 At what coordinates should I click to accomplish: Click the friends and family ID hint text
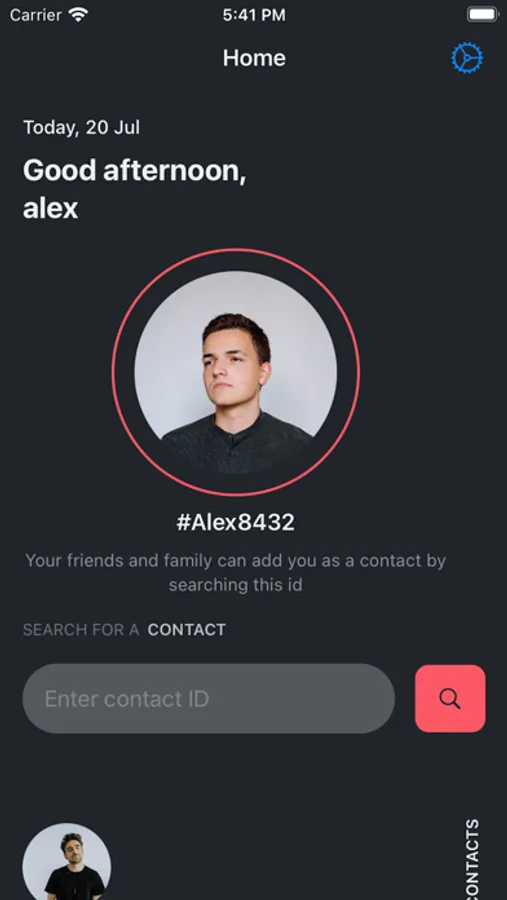pyautogui.click(x=235, y=572)
